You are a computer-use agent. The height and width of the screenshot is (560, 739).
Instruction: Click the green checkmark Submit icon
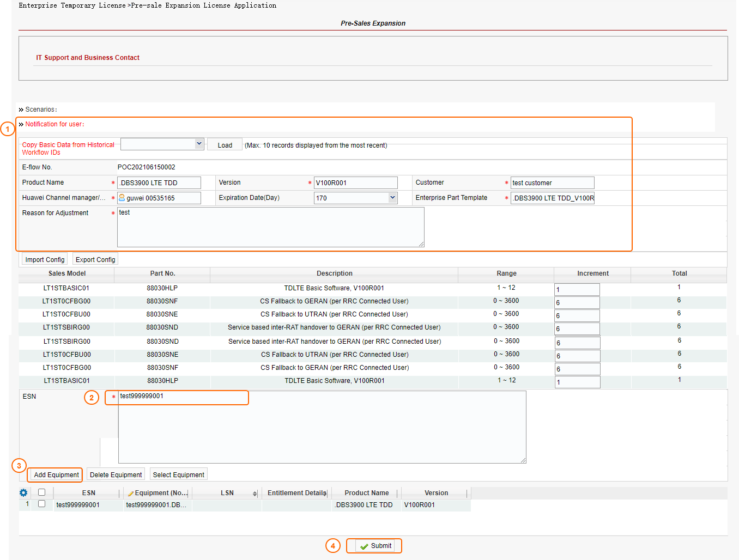tap(364, 545)
